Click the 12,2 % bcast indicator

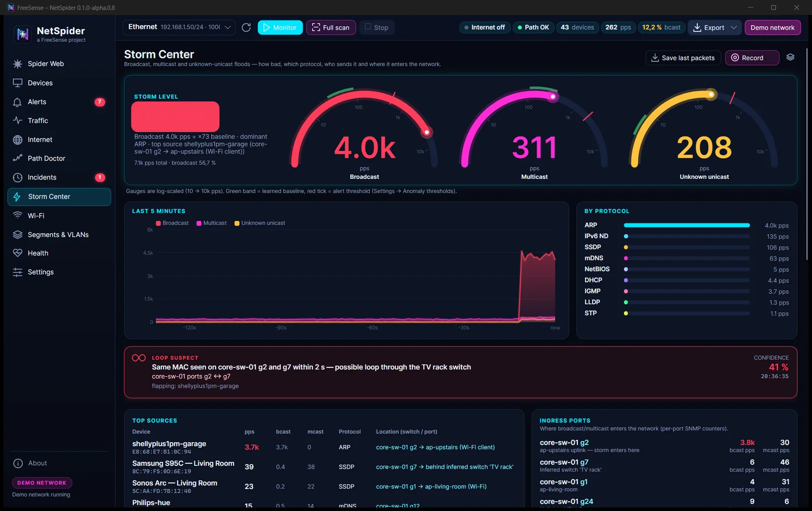pos(661,27)
